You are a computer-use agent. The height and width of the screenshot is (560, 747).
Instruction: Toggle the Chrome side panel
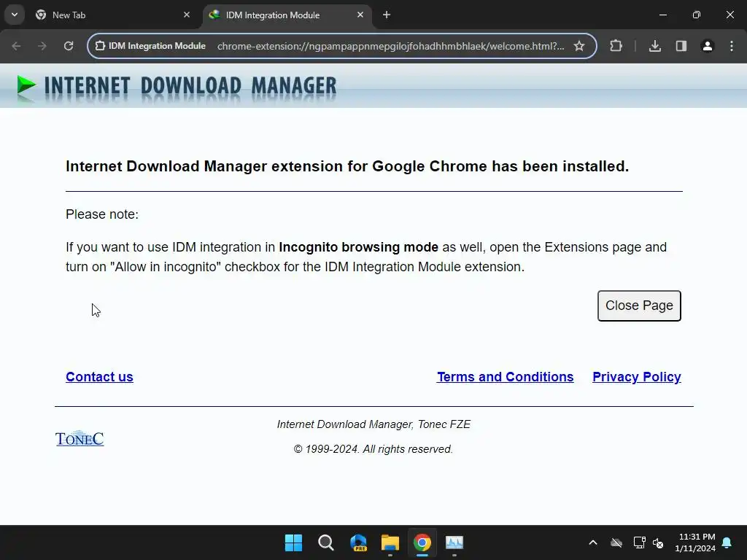(681, 46)
